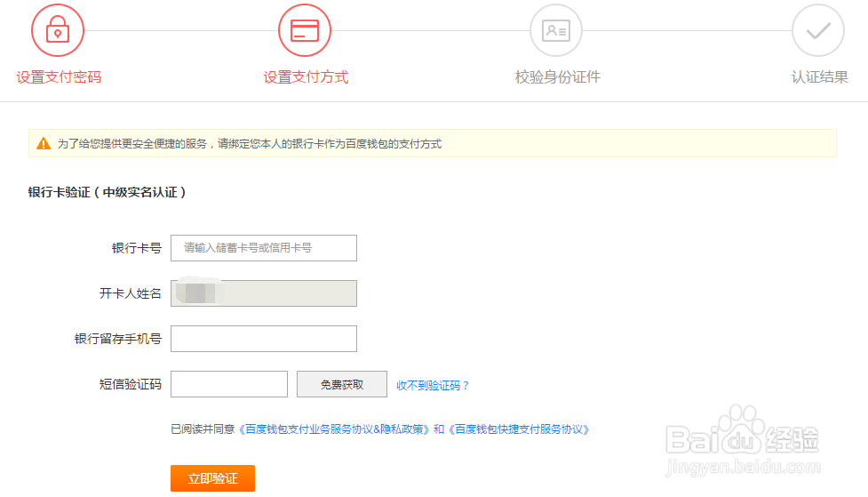Focus the 银行留存手机号 input field

pos(264,339)
